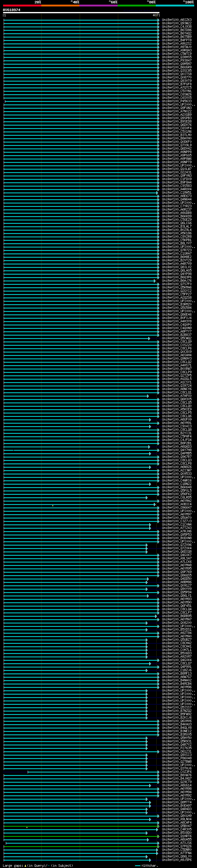197x868 pixels.
Task: Click the UniRef100_A9J5P6 label
Action: pyautogui.click(x=177, y=860)
